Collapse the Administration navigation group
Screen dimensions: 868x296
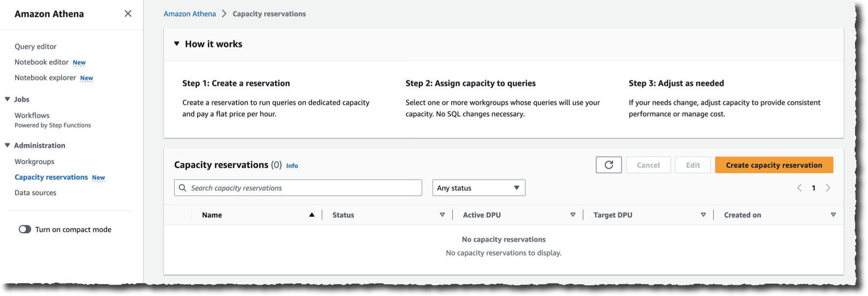coord(8,145)
